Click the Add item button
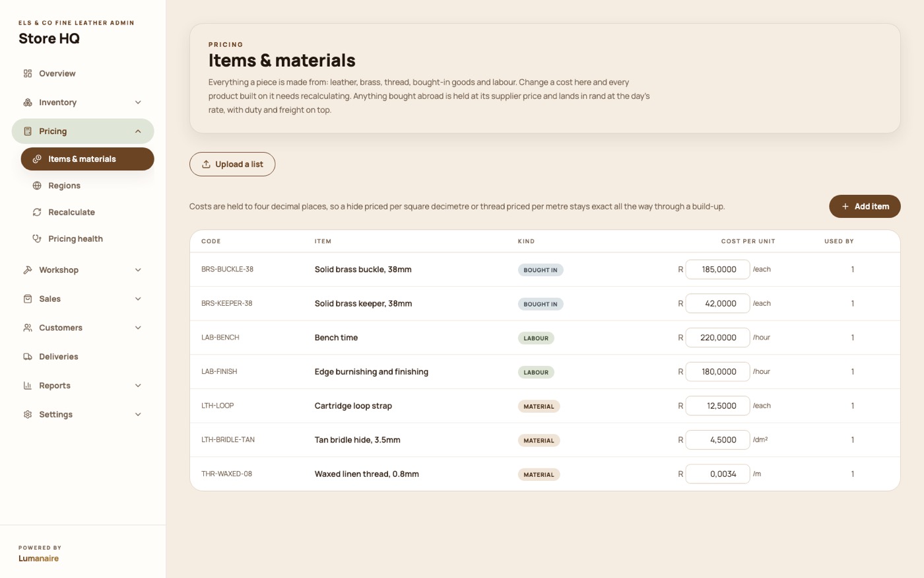The image size is (924, 578). pos(865,206)
